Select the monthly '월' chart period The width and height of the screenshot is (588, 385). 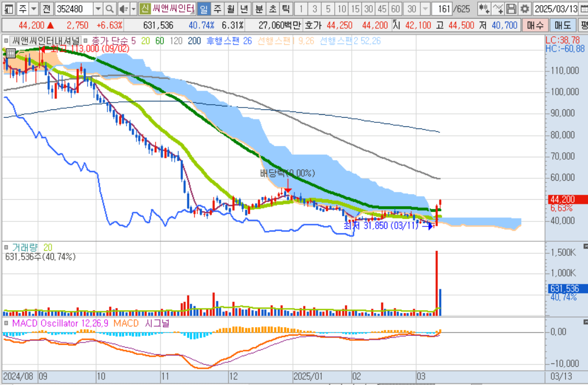click(x=231, y=8)
